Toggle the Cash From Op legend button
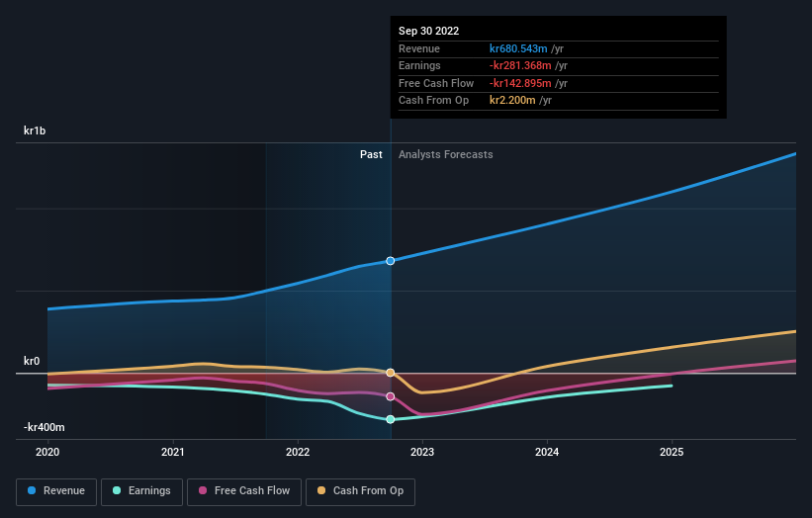 pos(360,491)
